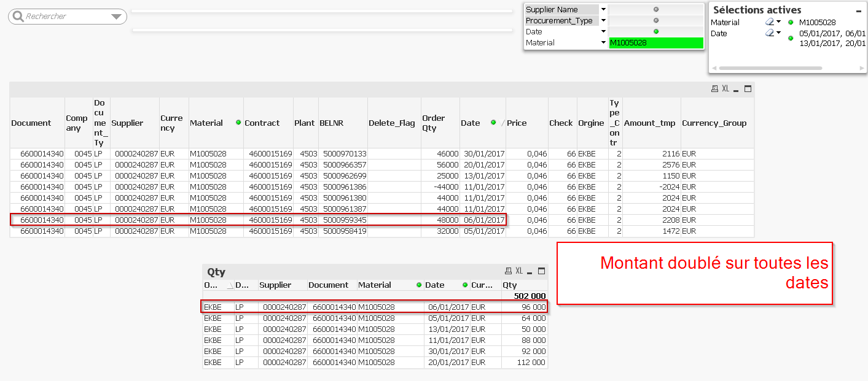
Task: Click the green indicator beside the selected dates in Sélections actives
Action: [x=791, y=38]
